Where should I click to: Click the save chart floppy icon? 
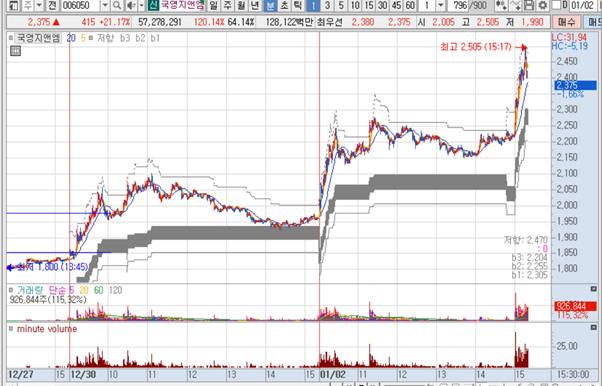coord(529,5)
